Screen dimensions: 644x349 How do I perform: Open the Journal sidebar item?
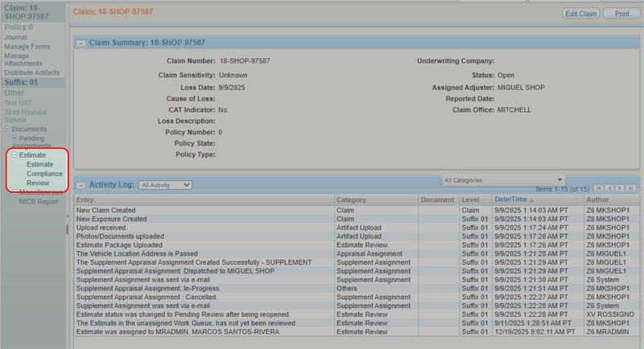(16, 37)
